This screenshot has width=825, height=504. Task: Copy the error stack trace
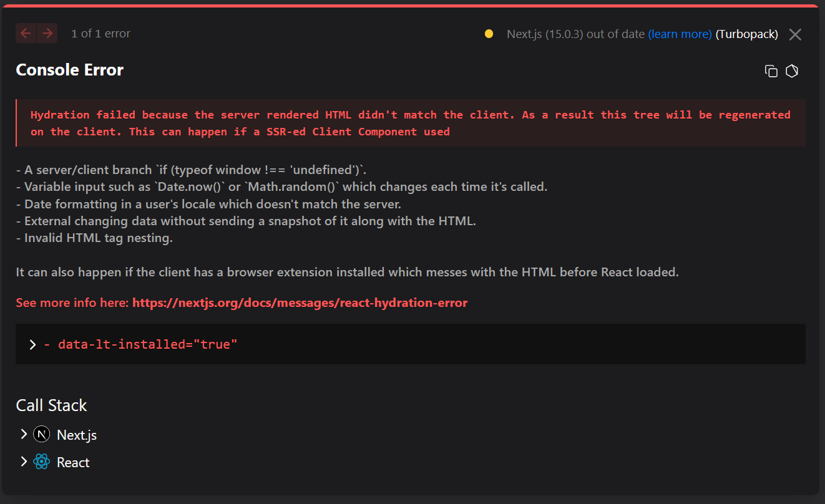(x=771, y=71)
